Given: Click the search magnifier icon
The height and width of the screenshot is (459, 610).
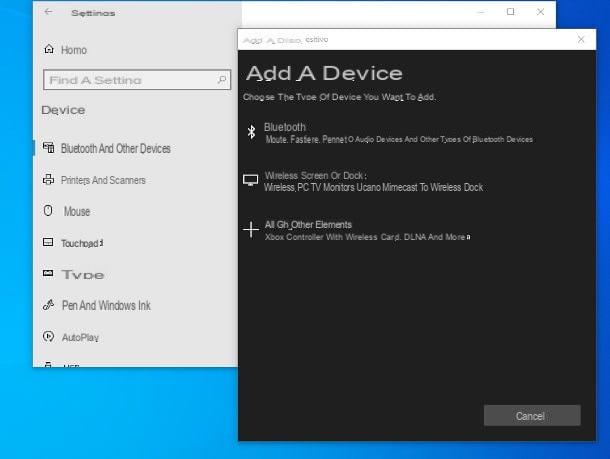Looking at the screenshot, I should (x=222, y=80).
